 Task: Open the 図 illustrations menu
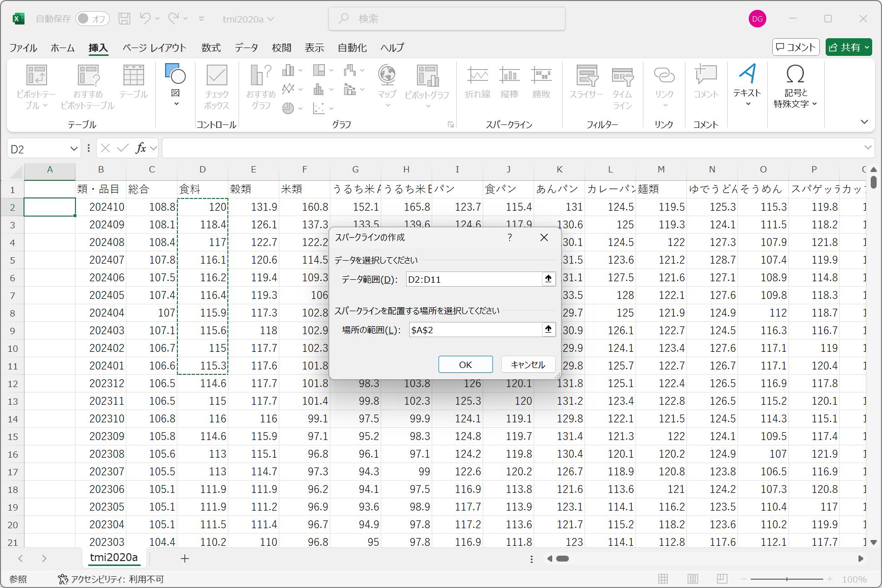pos(175,86)
